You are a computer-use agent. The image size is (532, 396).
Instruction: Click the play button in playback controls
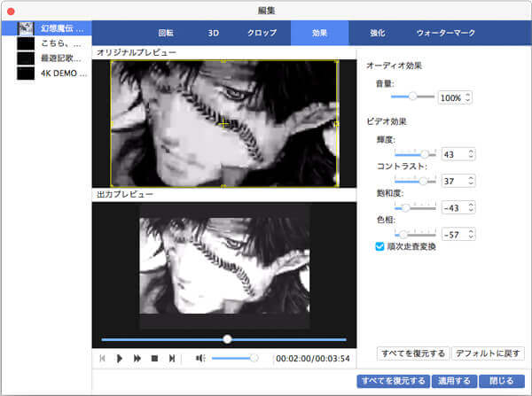coord(120,358)
